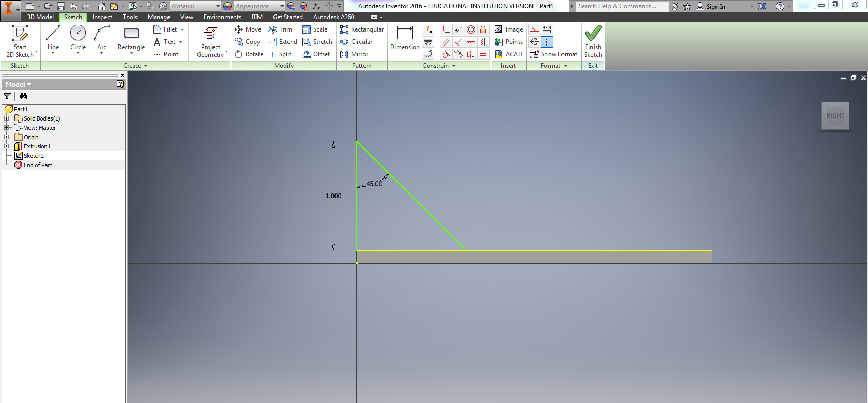
Task: Click the RIGHT face of ViewCube
Action: coord(835,116)
